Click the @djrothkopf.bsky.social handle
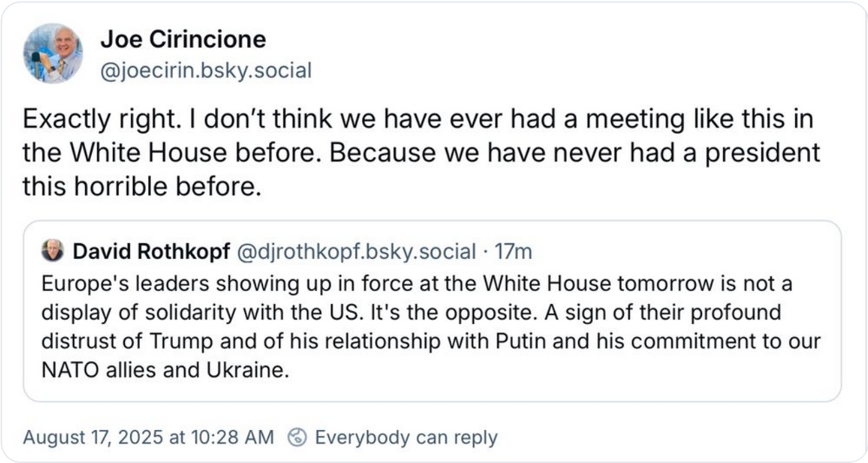Screen dimensions: 868x463 [x=356, y=252]
